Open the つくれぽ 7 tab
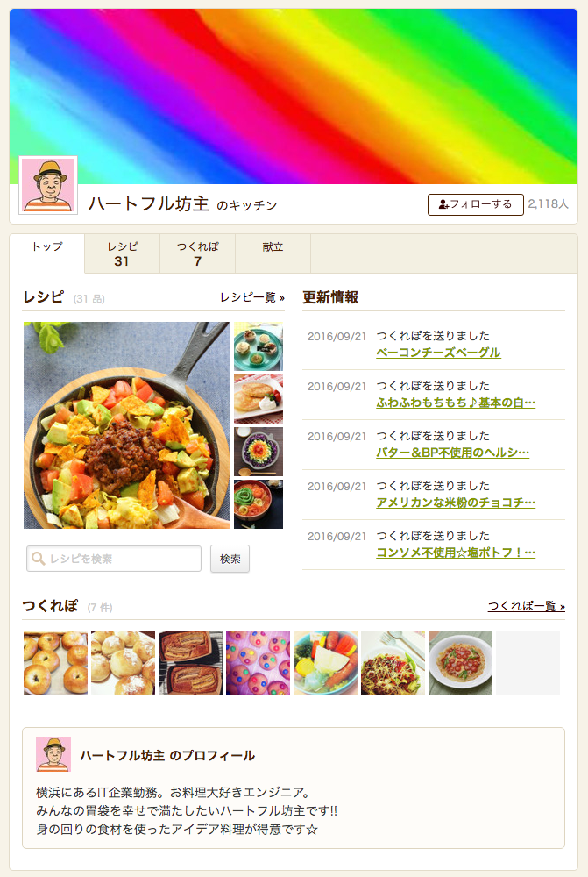Viewport: 588px width, 877px height. [x=198, y=254]
